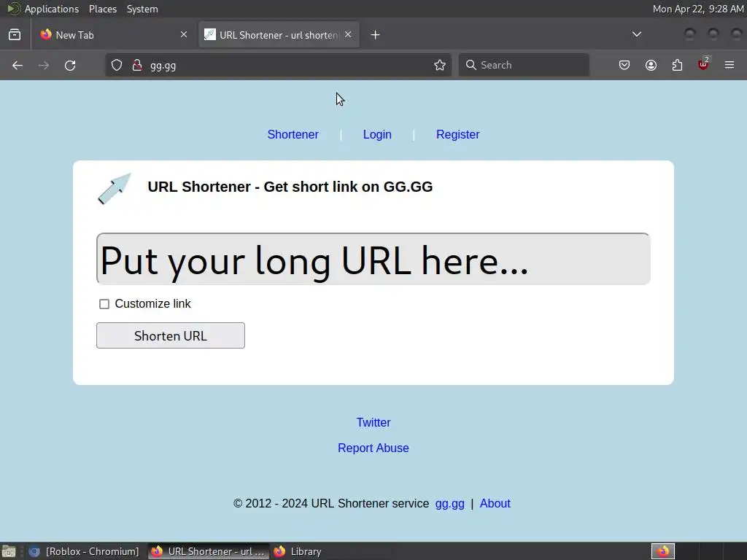The height and width of the screenshot is (560, 747).
Task: Switch to the New Tab tab
Action: pyautogui.click(x=115, y=35)
